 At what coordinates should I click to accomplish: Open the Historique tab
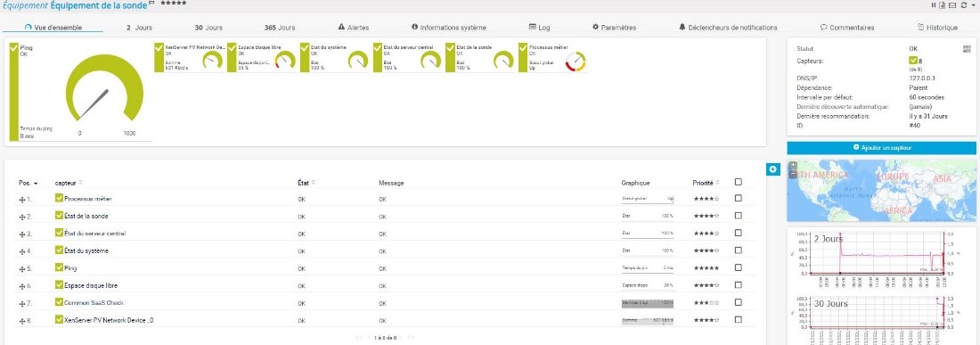click(937, 28)
